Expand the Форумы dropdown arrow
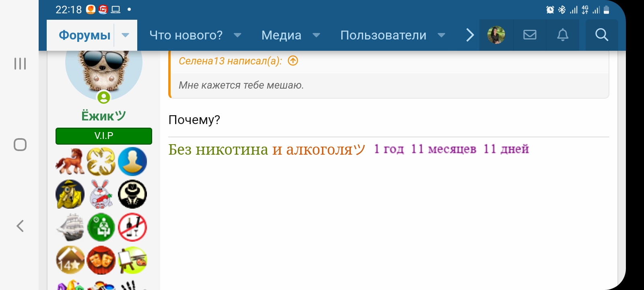644x290 pixels. tap(126, 35)
